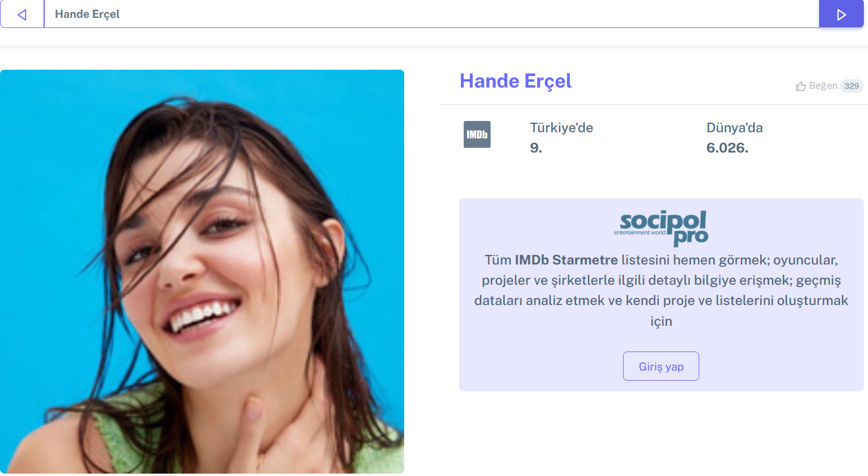Click the pro part of socipol logo
This screenshot has width=868, height=476.
pyautogui.click(x=691, y=237)
